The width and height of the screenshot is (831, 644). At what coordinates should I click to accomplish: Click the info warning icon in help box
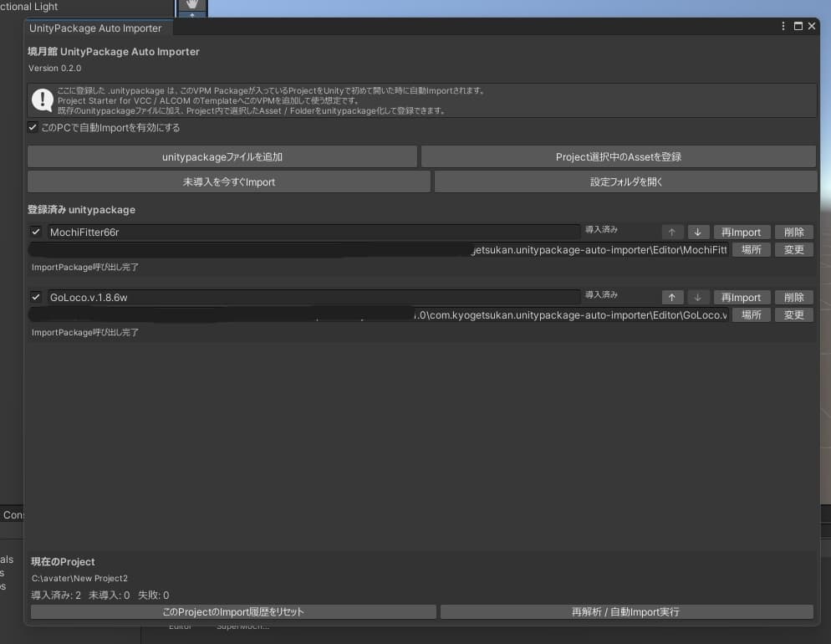click(42, 100)
